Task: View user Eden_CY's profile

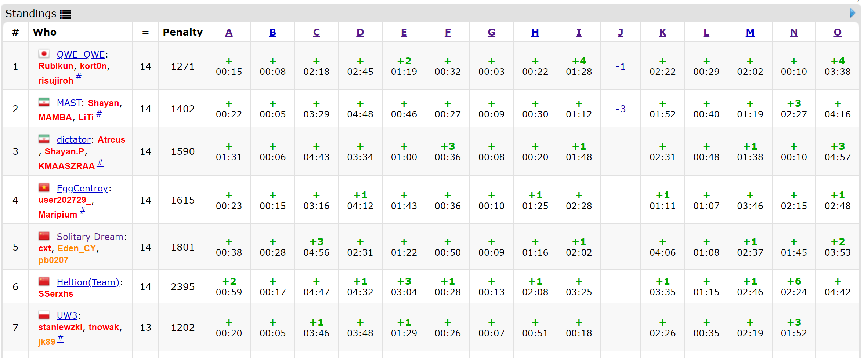Action: coord(77,248)
